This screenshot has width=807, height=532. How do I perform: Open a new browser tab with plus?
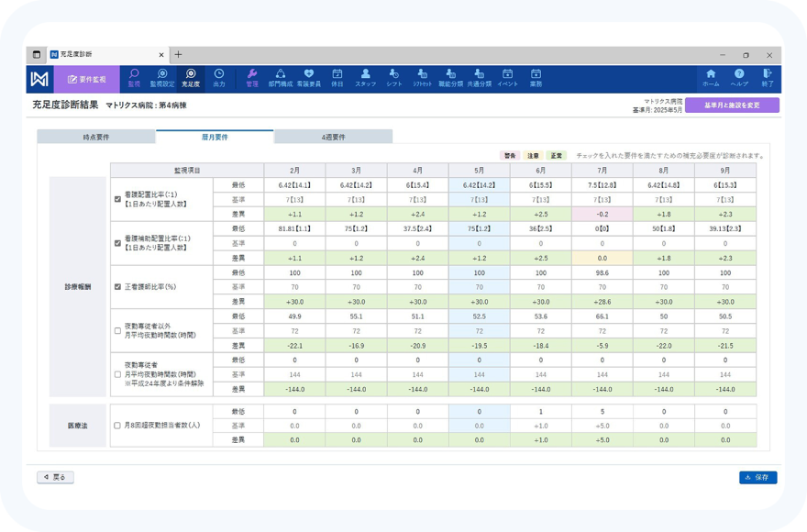tap(178, 55)
